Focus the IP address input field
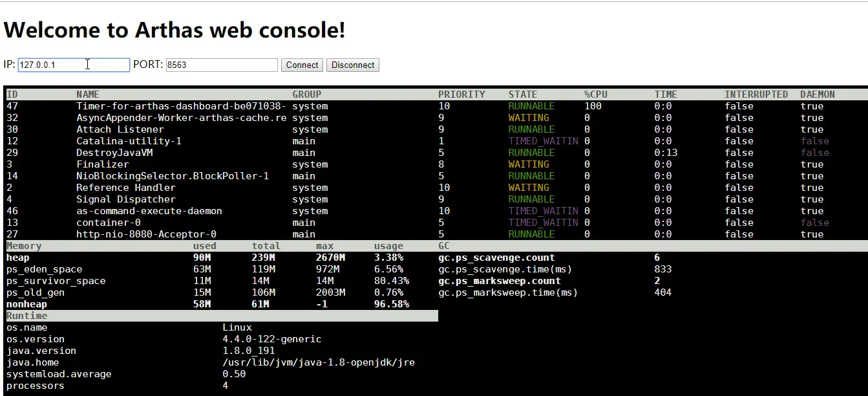The width and height of the screenshot is (868, 396). tap(74, 65)
